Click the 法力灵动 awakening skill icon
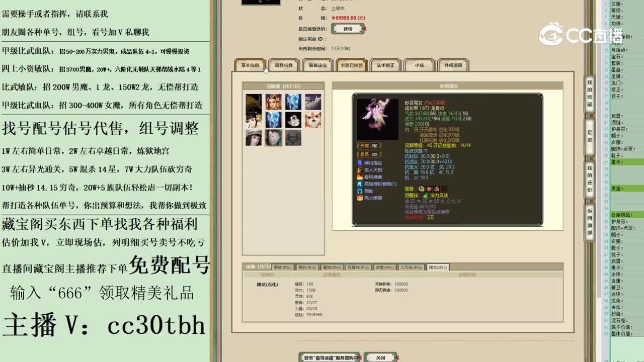 426,195
